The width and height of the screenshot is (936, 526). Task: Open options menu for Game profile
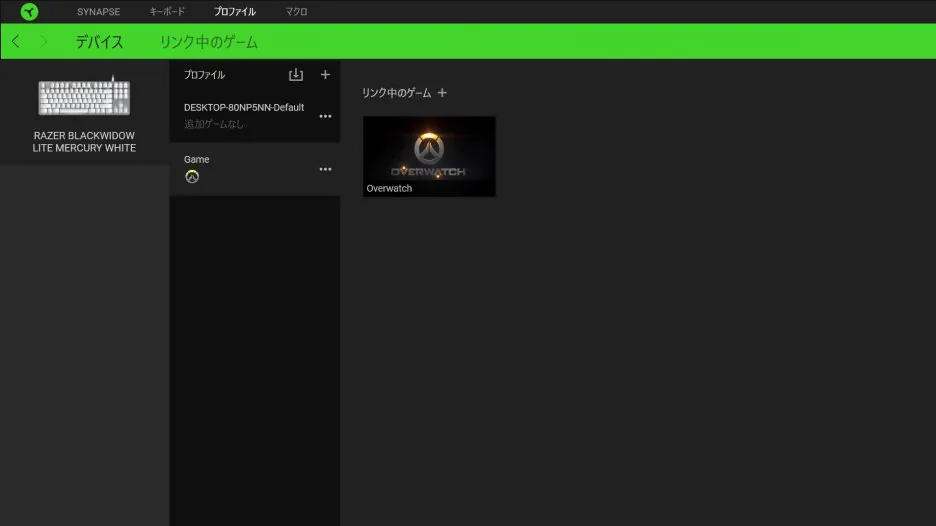pos(325,170)
